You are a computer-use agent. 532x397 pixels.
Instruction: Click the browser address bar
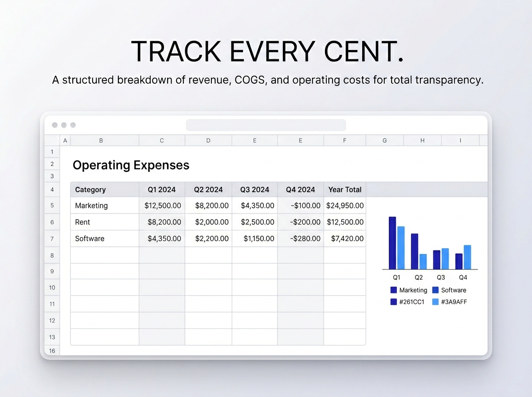click(x=266, y=125)
